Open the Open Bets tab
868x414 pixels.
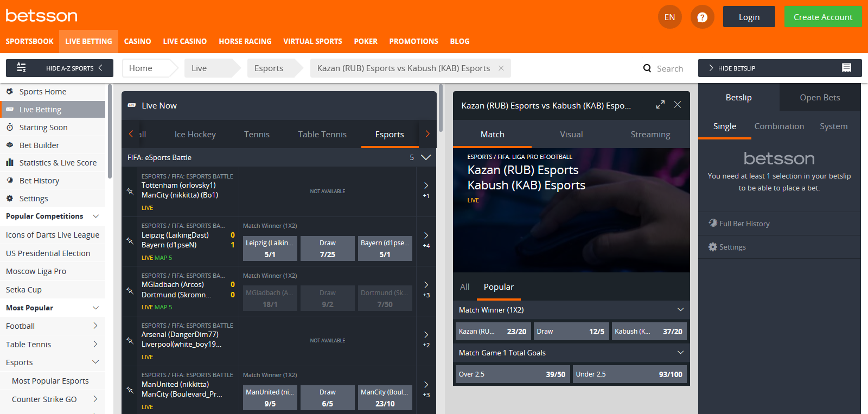820,98
